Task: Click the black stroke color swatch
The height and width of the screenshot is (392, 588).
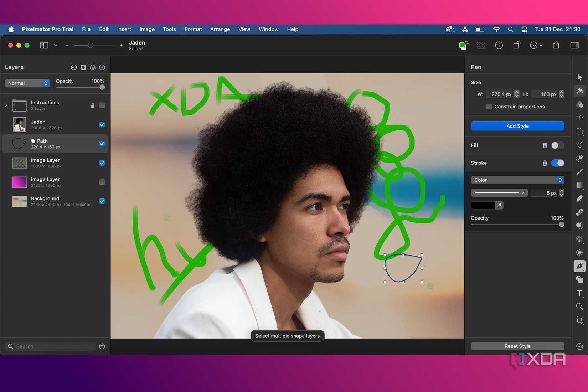Action: click(x=483, y=205)
